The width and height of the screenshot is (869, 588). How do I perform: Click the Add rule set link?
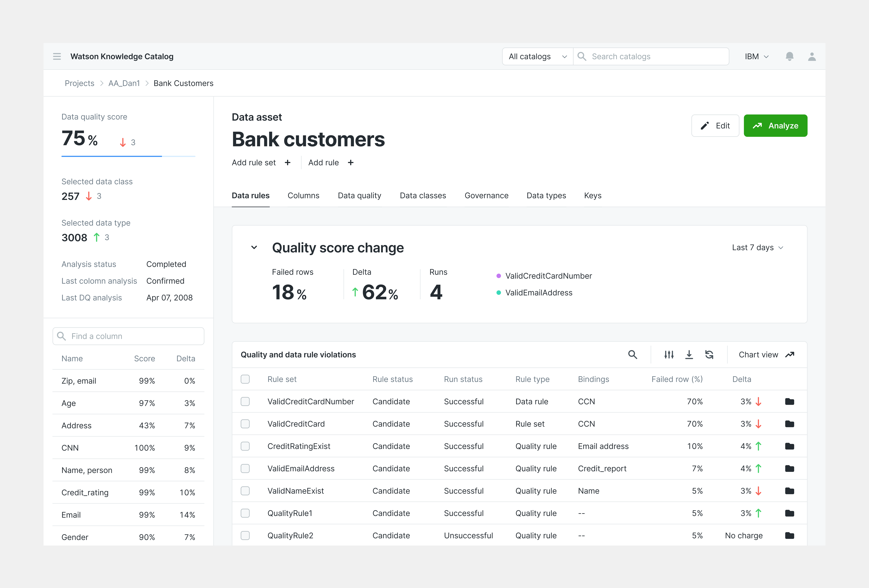254,163
